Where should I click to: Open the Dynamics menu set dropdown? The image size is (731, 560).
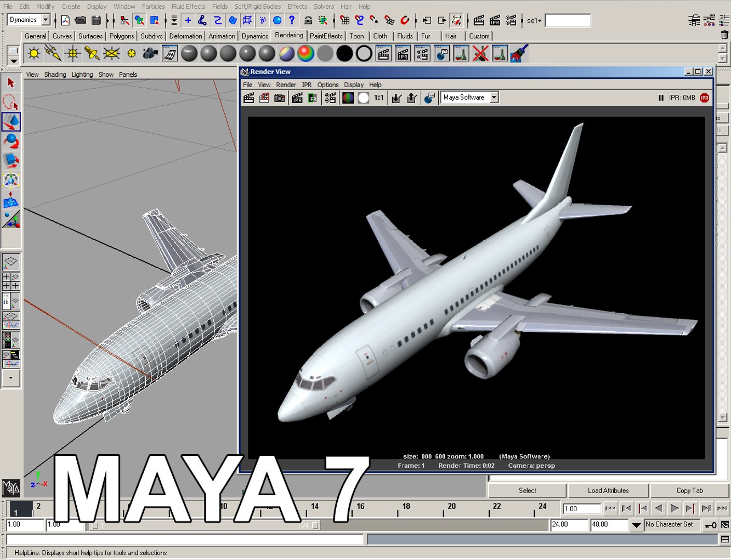tap(46, 20)
